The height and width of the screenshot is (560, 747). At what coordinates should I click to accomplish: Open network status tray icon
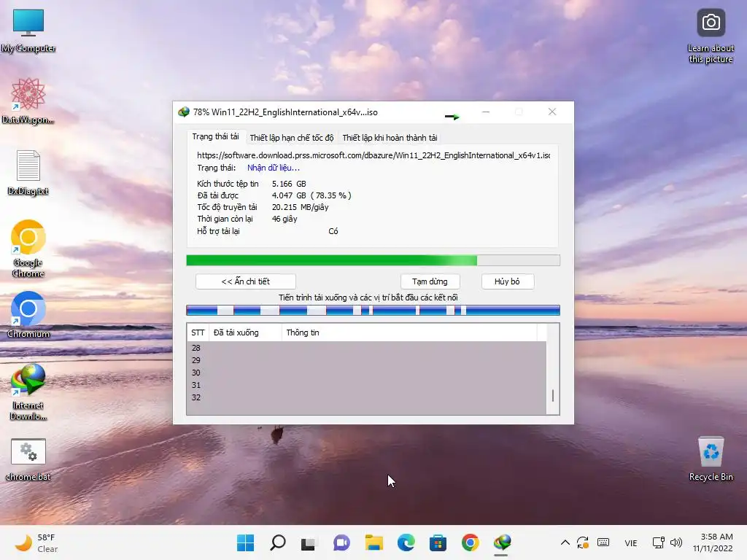(659, 542)
